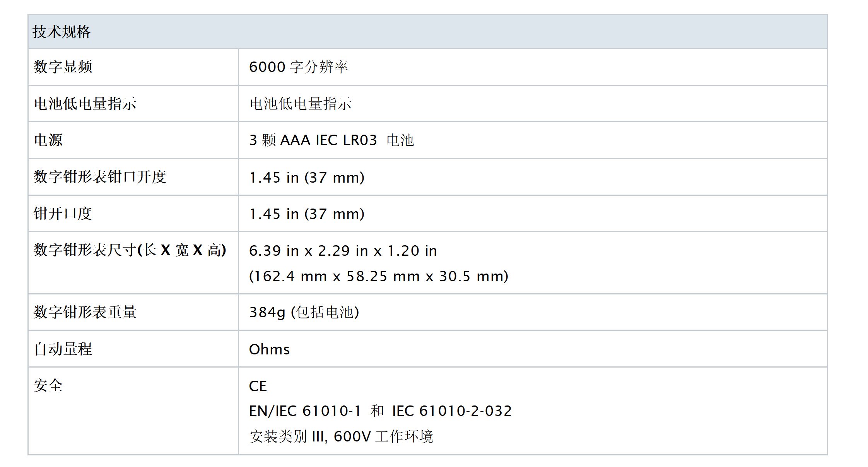The height and width of the screenshot is (467, 868).
Task: Select the 自动量程 row label
Action: coord(63,349)
